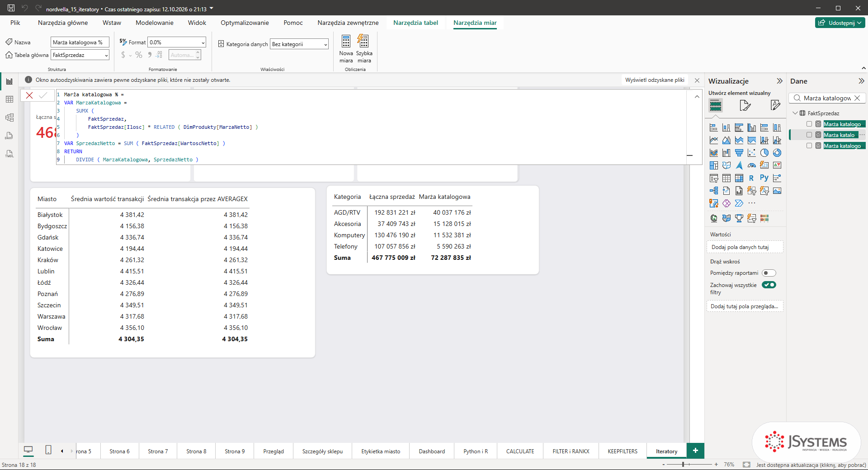Image resolution: width=868 pixels, height=470 pixels.
Task: Open Narzędzia tabel ribbon tab
Action: pyautogui.click(x=415, y=23)
